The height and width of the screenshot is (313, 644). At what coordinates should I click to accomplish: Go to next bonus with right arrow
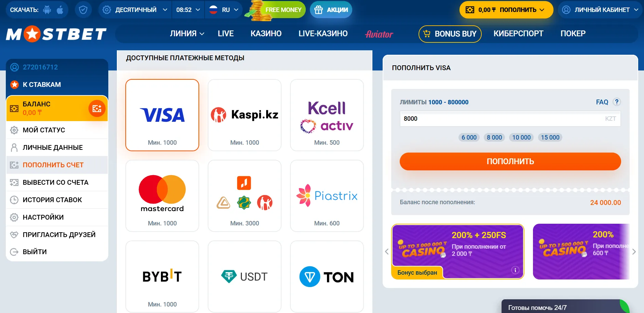(x=634, y=252)
